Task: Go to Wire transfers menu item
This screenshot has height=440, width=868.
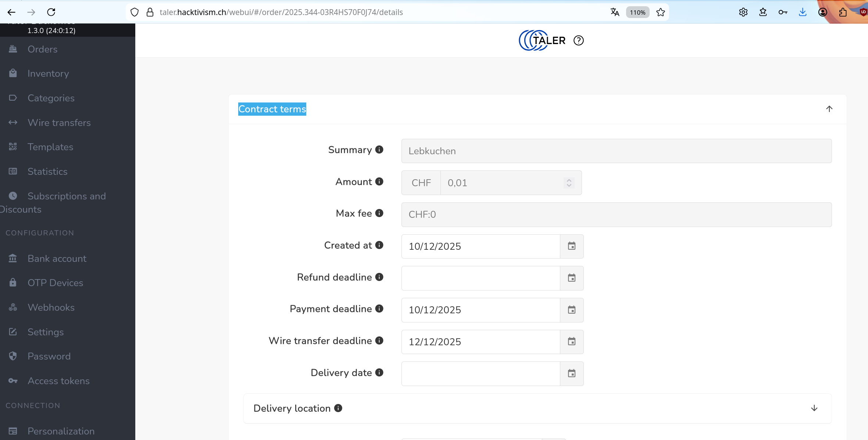Action: [x=59, y=123]
